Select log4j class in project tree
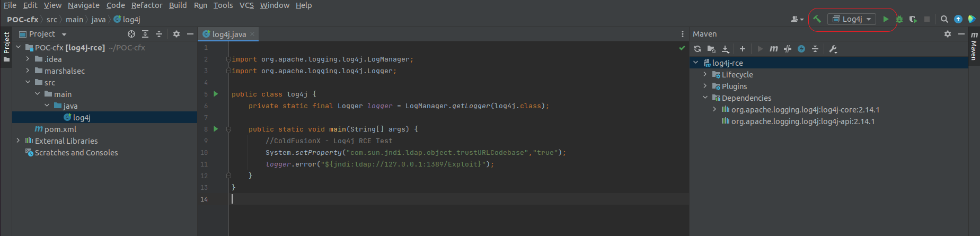Image resolution: width=980 pixels, height=236 pixels. pyautogui.click(x=77, y=117)
